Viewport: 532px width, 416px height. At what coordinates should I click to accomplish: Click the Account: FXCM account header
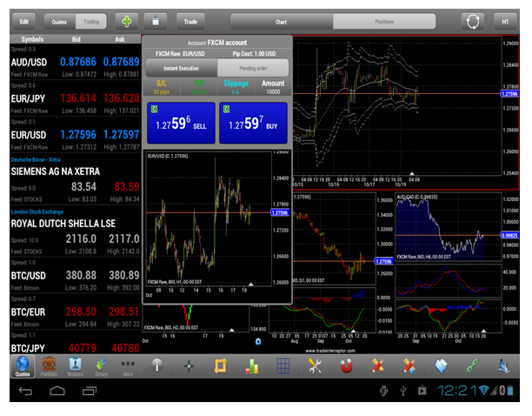pyautogui.click(x=217, y=43)
